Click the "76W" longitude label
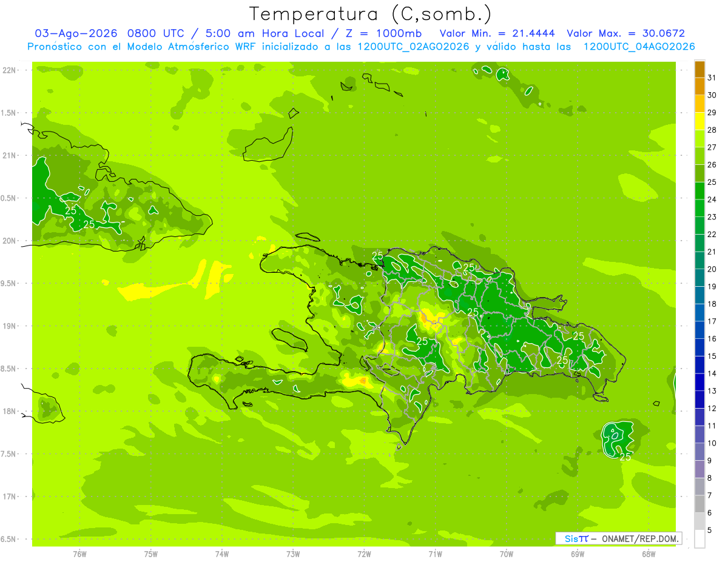Screen dimensions: 728x562 (79, 554)
